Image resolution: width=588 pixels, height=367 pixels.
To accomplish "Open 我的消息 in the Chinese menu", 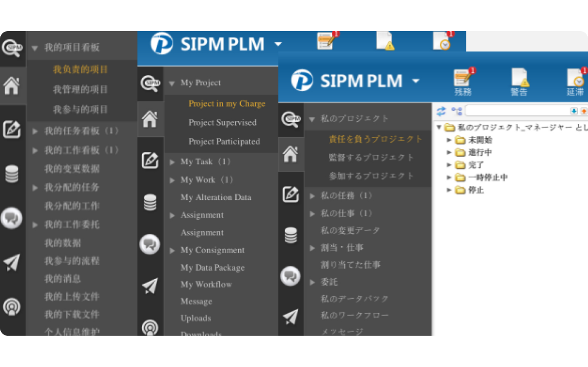I will pos(63,279).
